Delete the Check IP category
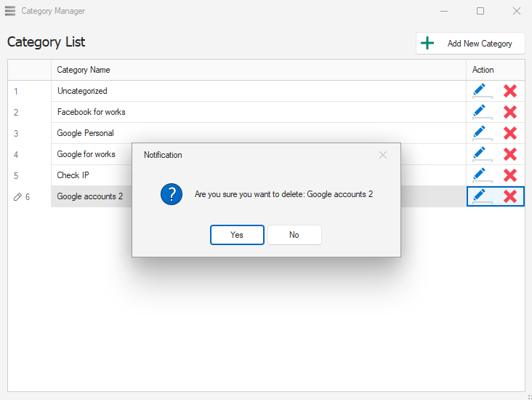532x400 pixels. tap(510, 175)
